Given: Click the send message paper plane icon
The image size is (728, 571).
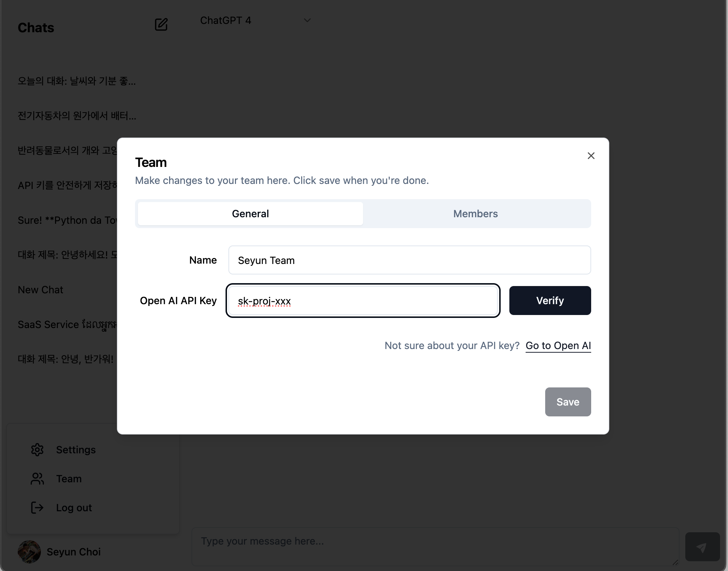Looking at the screenshot, I should 702,547.
